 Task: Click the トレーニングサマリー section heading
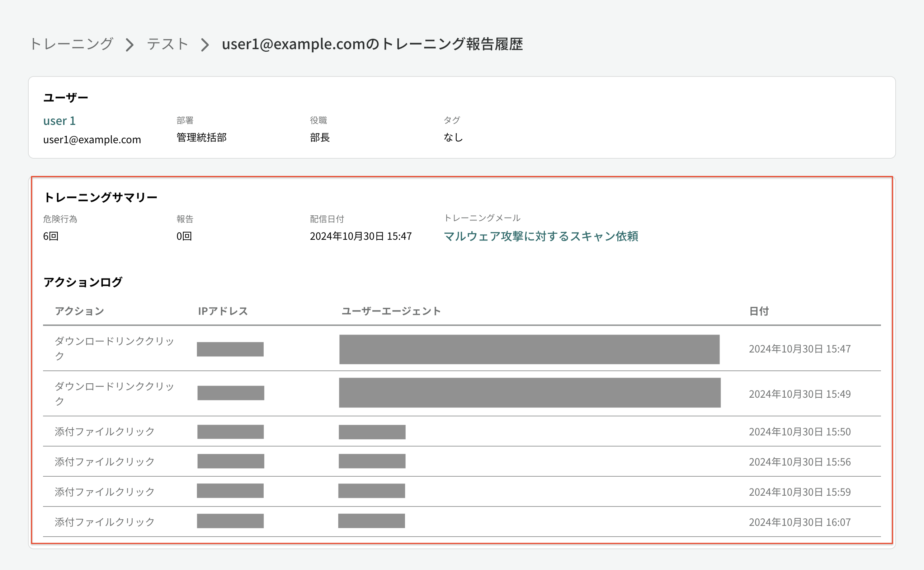(x=100, y=197)
